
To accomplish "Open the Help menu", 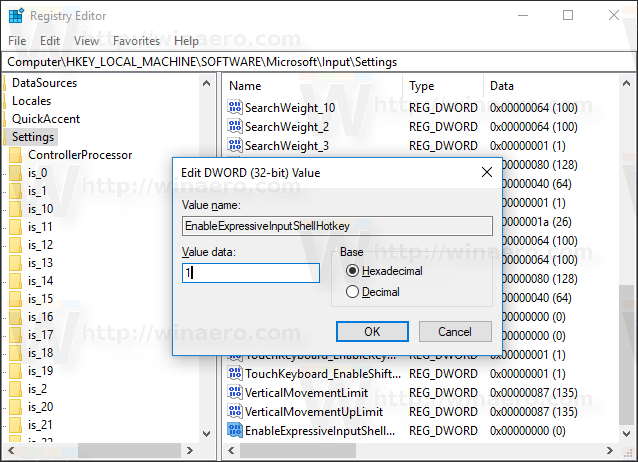I will coord(186,41).
